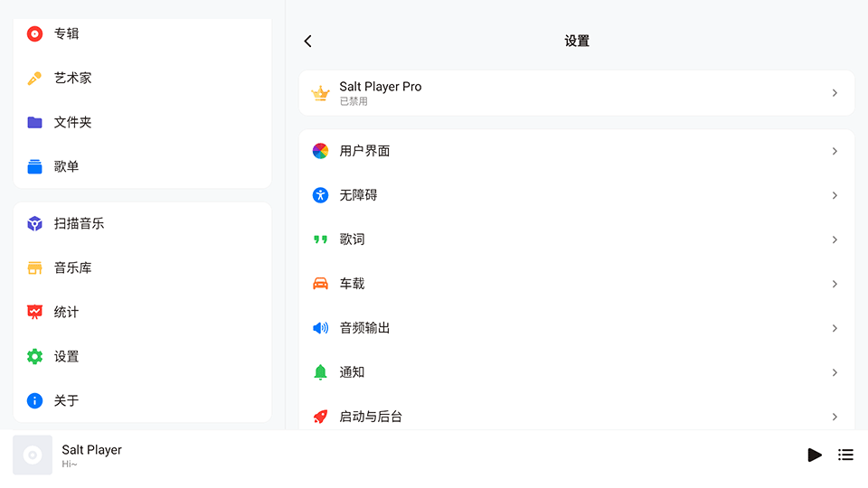The height and width of the screenshot is (488, 868).
Task: Open the playback queue list icon
Action: 845,455
